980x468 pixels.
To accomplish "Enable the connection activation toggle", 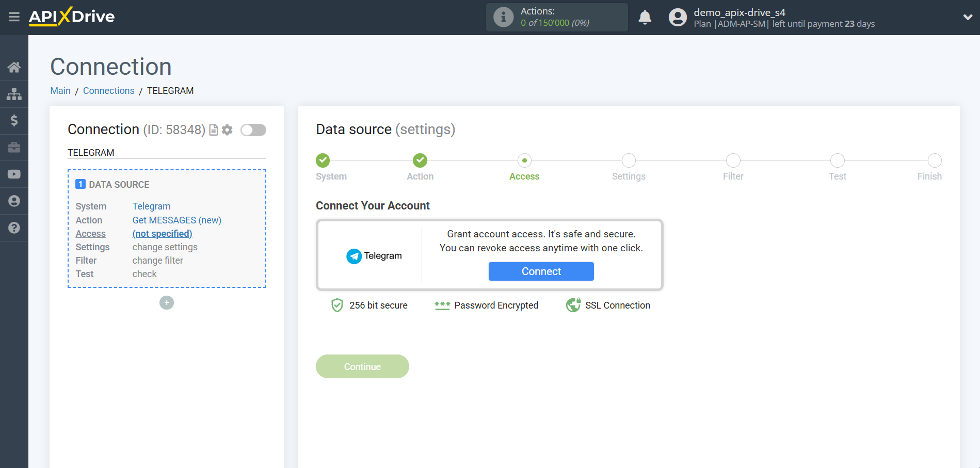I will point(253,130).
